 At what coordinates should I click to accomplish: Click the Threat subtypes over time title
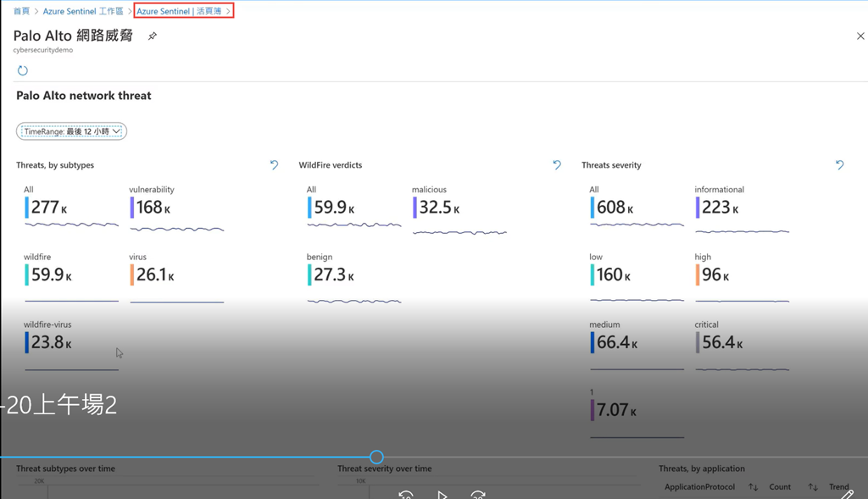coord(66,469)
